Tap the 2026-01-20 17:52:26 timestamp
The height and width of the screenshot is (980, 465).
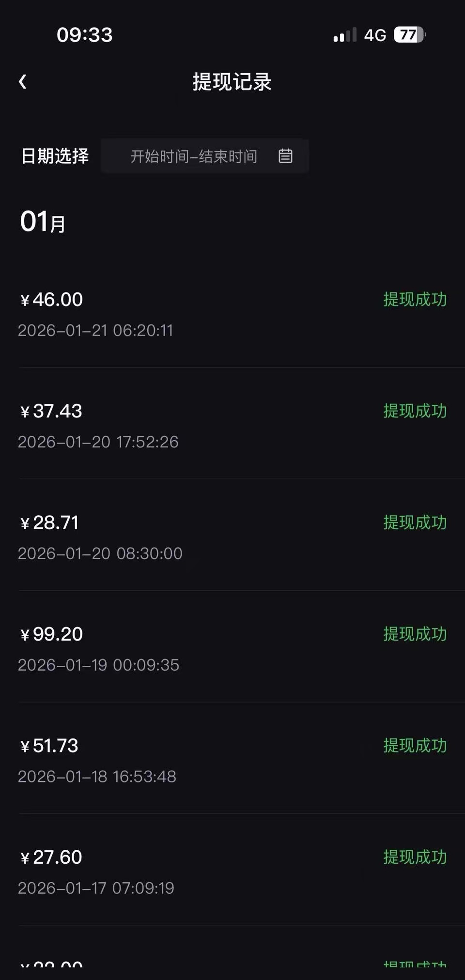click(x=98, y=442)
